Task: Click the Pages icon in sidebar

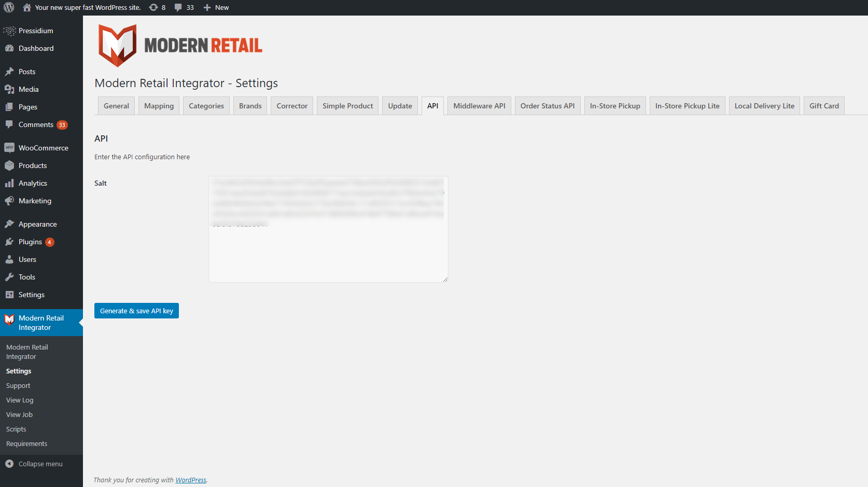Action: (x=9, y=107)
